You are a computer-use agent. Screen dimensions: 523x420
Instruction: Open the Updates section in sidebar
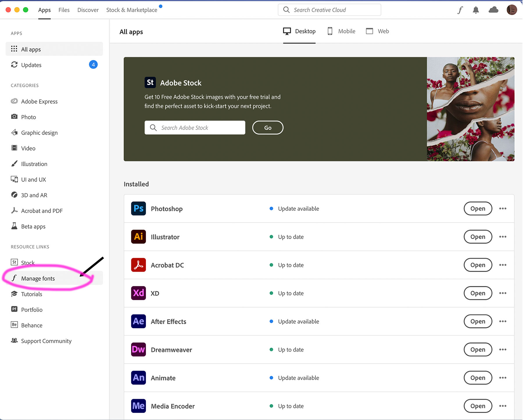click(31, 65)
